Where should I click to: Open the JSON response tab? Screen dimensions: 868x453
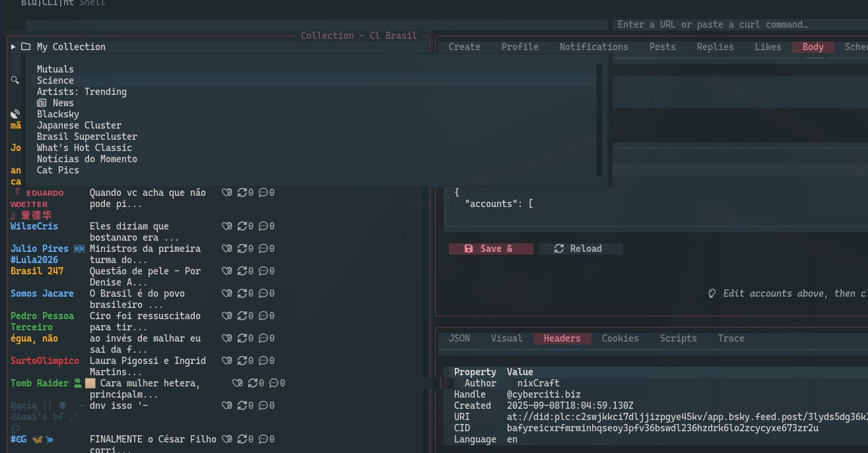[x=459, y=338]
